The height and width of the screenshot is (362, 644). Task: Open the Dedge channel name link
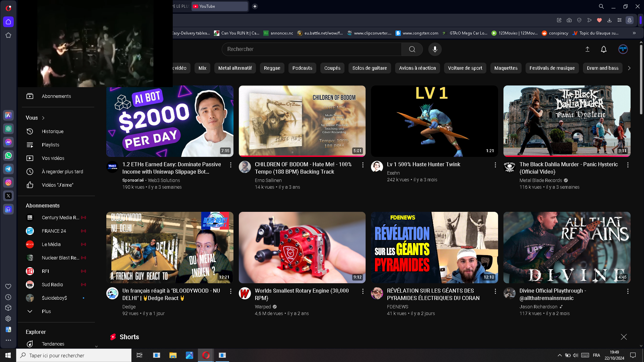coord(129,307)
